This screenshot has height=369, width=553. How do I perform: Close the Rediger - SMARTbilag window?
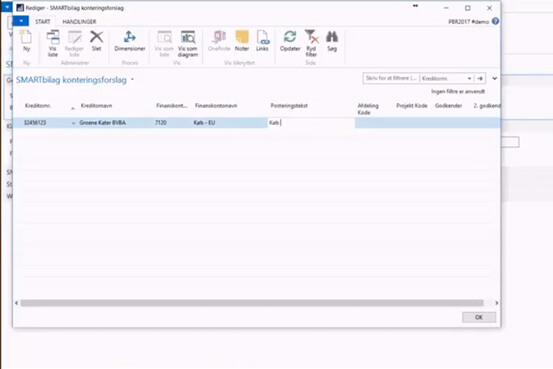(489, 8)
